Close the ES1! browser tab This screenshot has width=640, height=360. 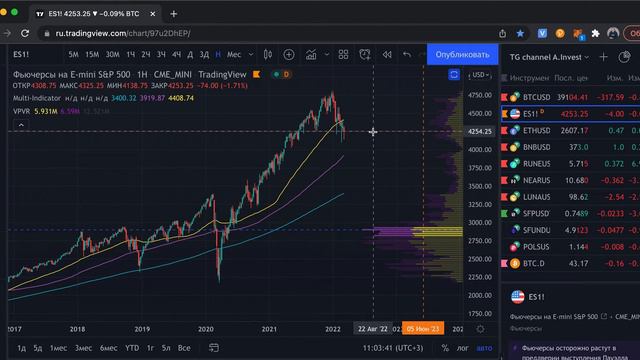coord(153,14)
